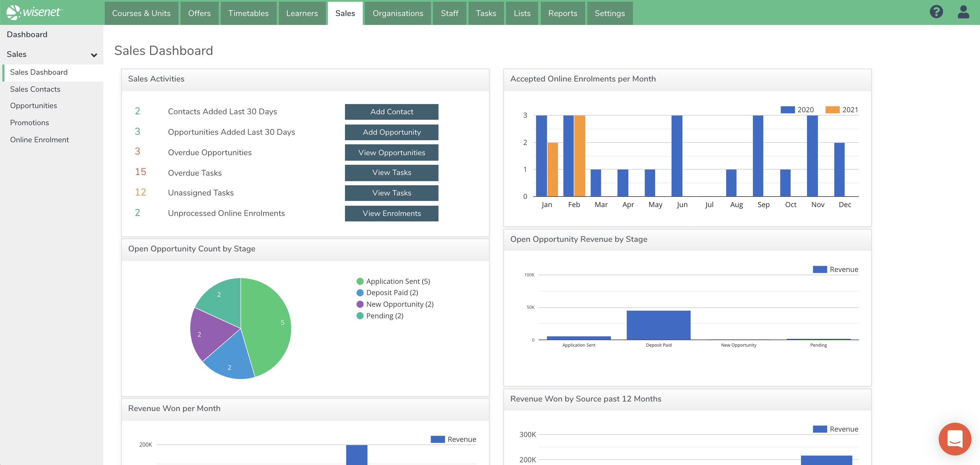This screenshot has height=465, width=980.
Task: Click the Deposit Paid revenue bar
Action: pos(658,325)
